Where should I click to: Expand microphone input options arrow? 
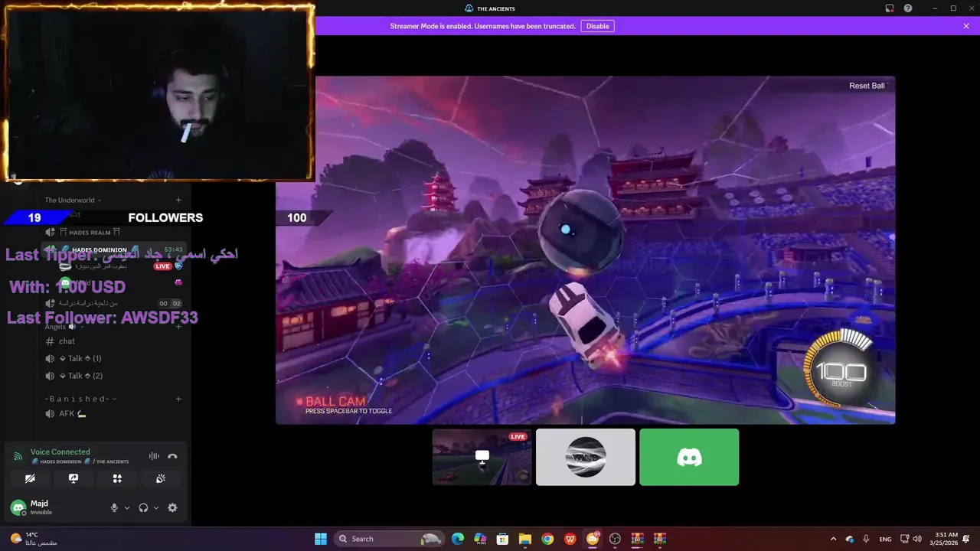pyautogui.click(x=127, y=507)
